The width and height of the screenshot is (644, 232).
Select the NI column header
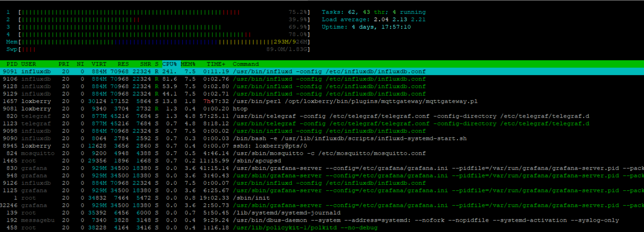[80, 64]
